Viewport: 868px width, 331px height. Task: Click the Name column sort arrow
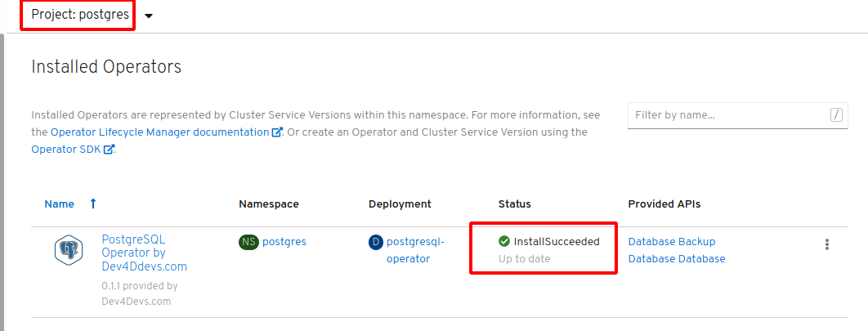point(93,204)
